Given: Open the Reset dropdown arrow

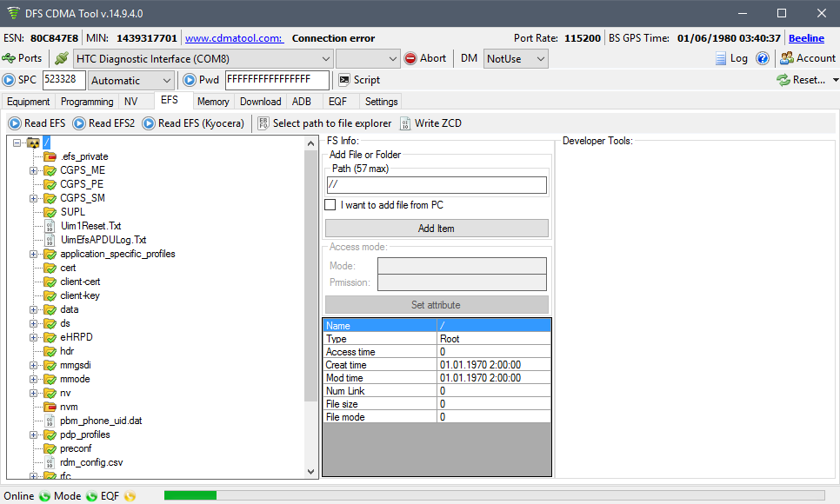Looking at the screenshot, I should pyautogui.click(x=835, y=80).
